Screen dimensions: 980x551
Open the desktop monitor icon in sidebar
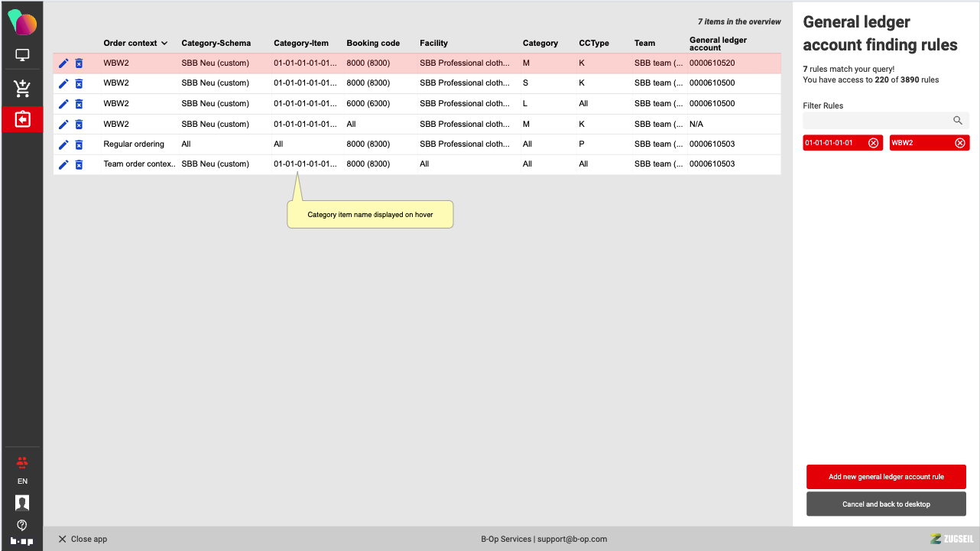[x=22, y=56]
